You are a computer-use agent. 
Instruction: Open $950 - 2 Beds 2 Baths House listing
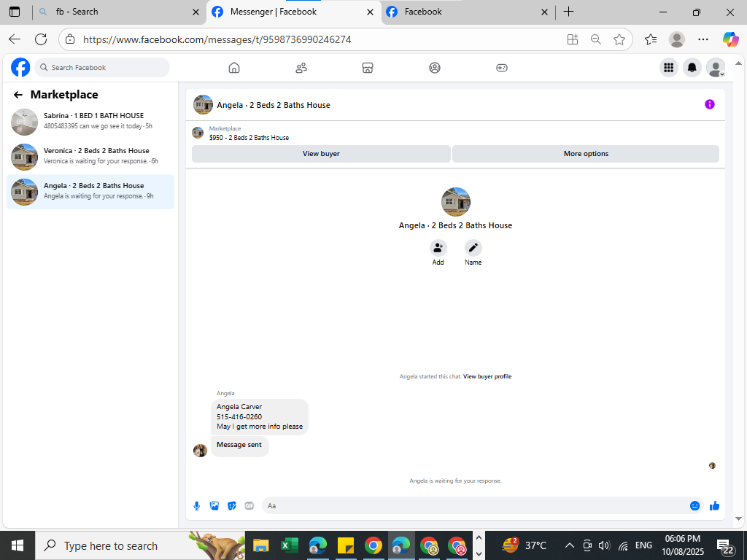(x=249, y=138)
